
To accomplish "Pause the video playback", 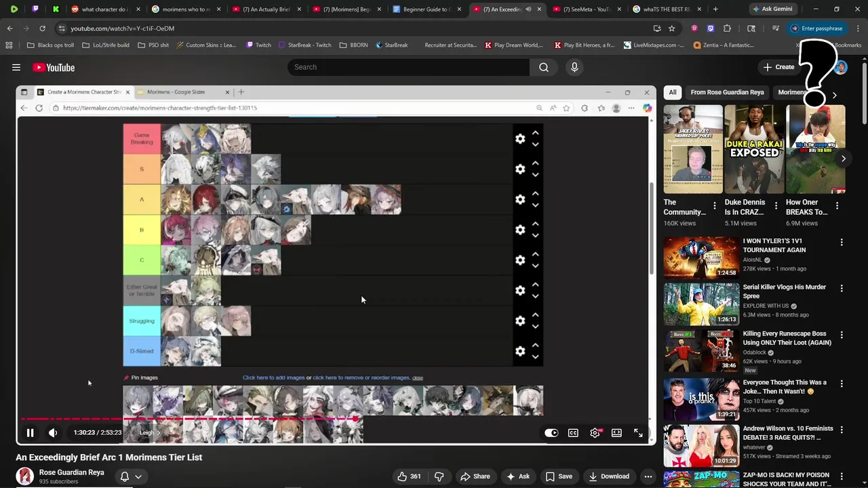I will [30, 432].
